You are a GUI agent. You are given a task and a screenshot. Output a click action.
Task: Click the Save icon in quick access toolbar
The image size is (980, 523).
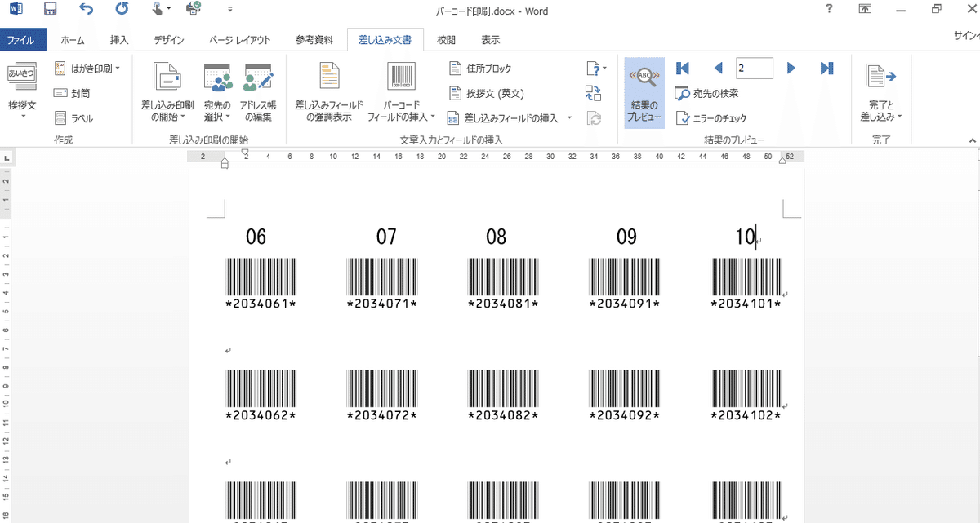(51, 10)
